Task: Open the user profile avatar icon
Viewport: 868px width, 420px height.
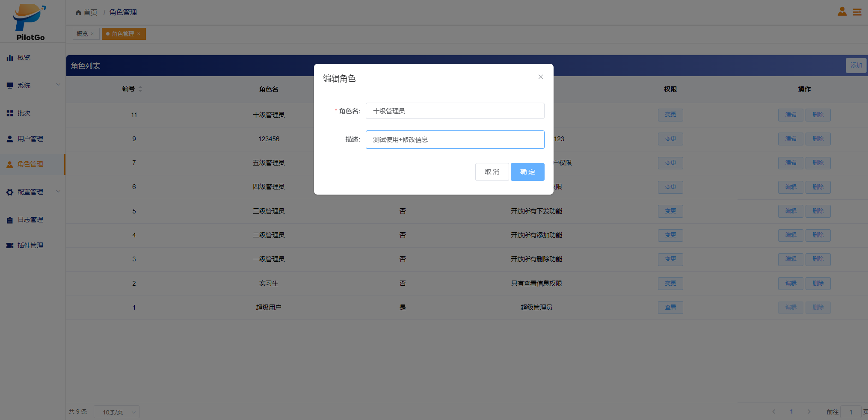Action: pyautogui.click(x=842, y=12)
